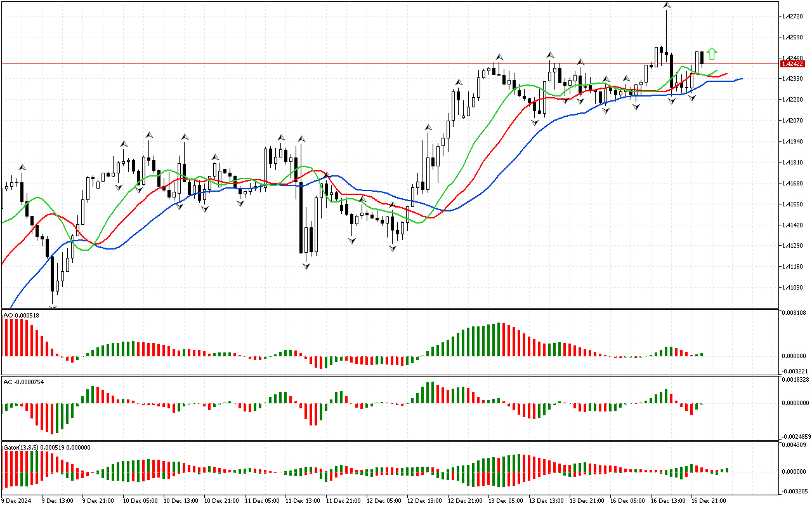The image size is (812, 508).
Task: Click the -0.003221 AO scale value
Action: (794, 370)
